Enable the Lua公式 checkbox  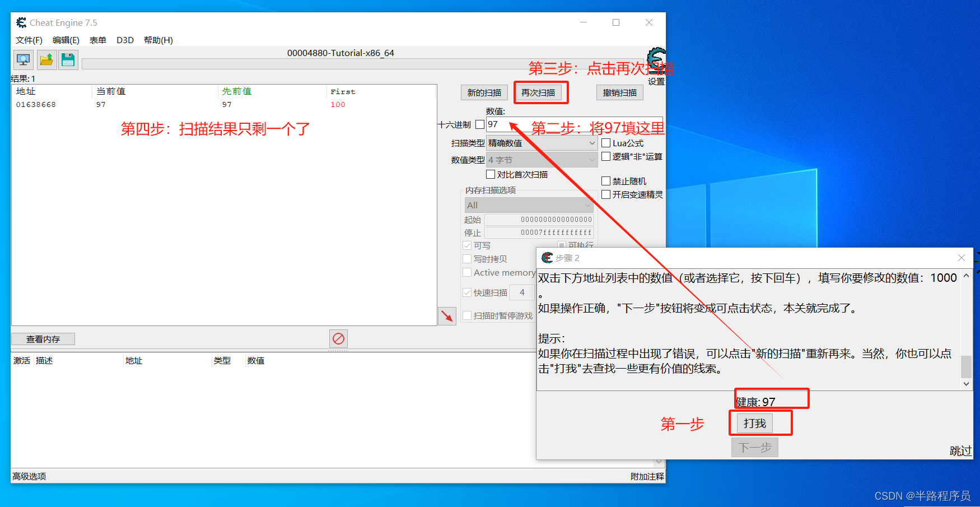(x=606, y=143)
